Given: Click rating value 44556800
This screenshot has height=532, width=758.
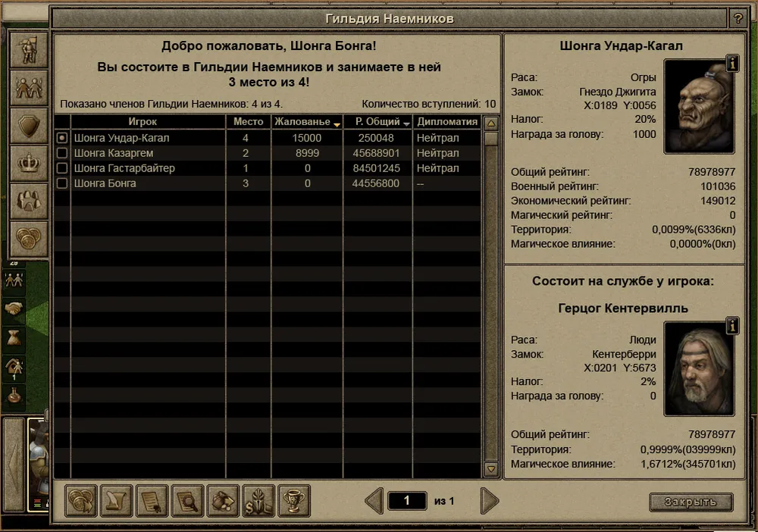Looking at the screenshot, I should 376,183.
